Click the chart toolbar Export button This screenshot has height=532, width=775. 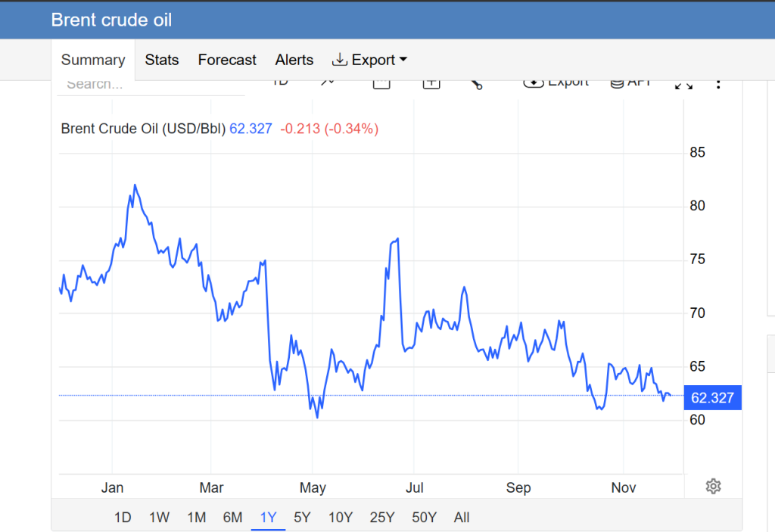coord(556,83)
